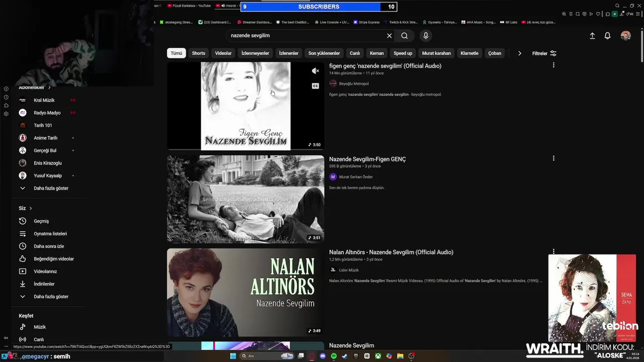This screenshot has height=362, width=644.
Task: Expand the Siz section chevron
Action: tap(31, 208)
